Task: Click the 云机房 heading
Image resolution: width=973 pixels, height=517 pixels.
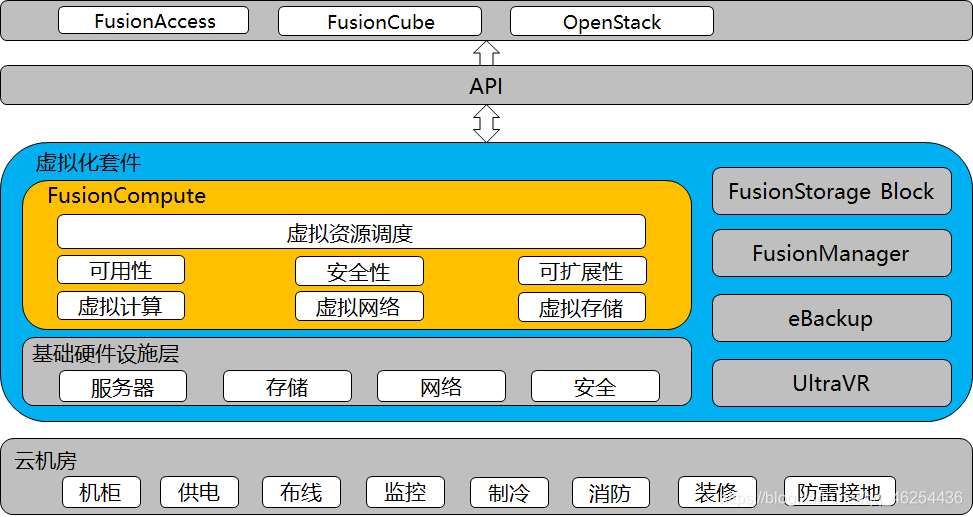Action: (45, 461)
